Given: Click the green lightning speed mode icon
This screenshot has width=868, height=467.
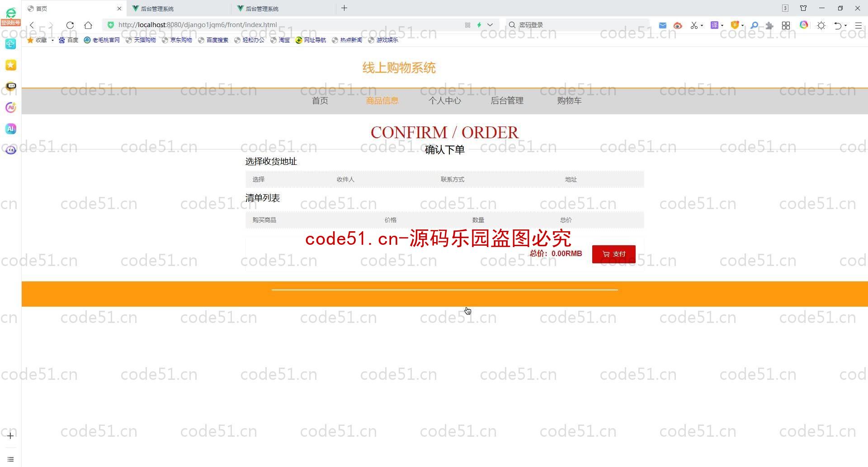Looking at the screenshot, I should [479, 25].
